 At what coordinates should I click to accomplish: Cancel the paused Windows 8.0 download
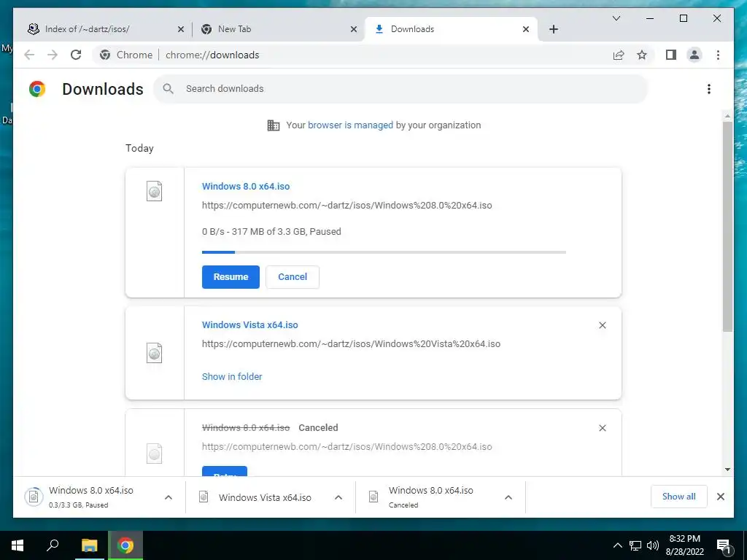point(293,276)
